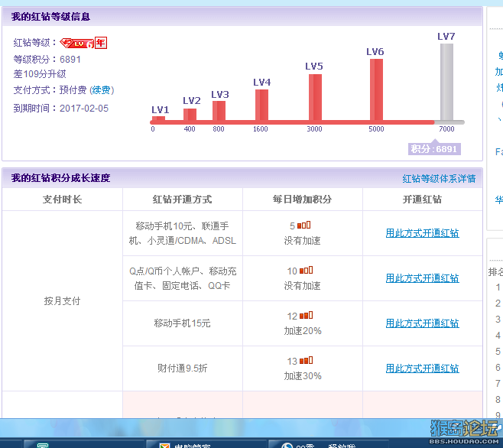Viewport: 503px width, 448px height.
Task: Click the 加速20% text
Action: [303, 331]
